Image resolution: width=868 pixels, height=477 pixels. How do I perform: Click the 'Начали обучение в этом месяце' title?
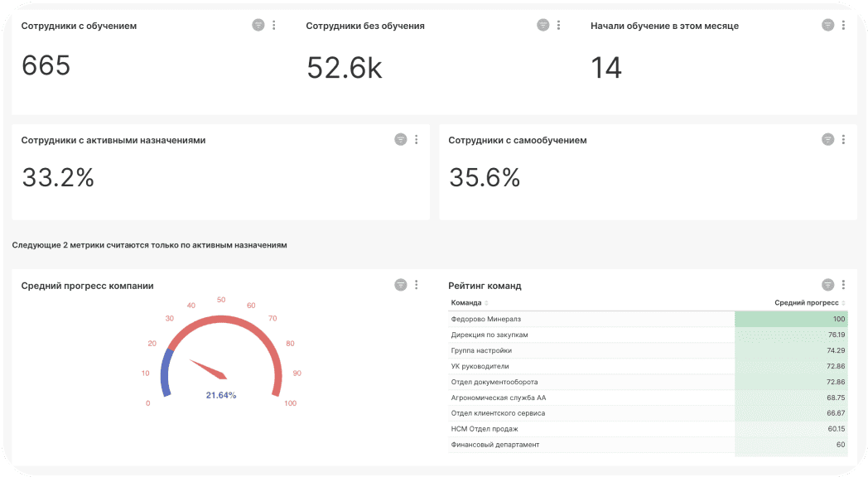coord(664,26)
